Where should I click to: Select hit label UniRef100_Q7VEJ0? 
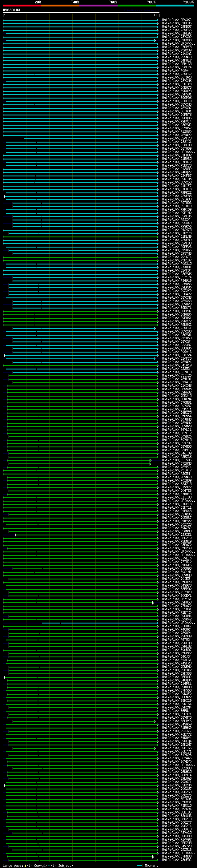point(177,558)
